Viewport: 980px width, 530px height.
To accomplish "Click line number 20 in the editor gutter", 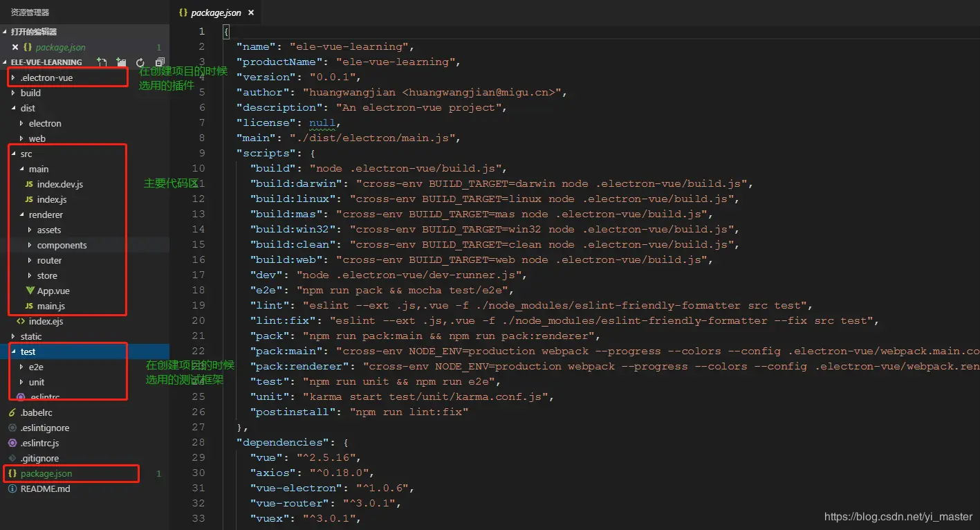I will 198,321.
